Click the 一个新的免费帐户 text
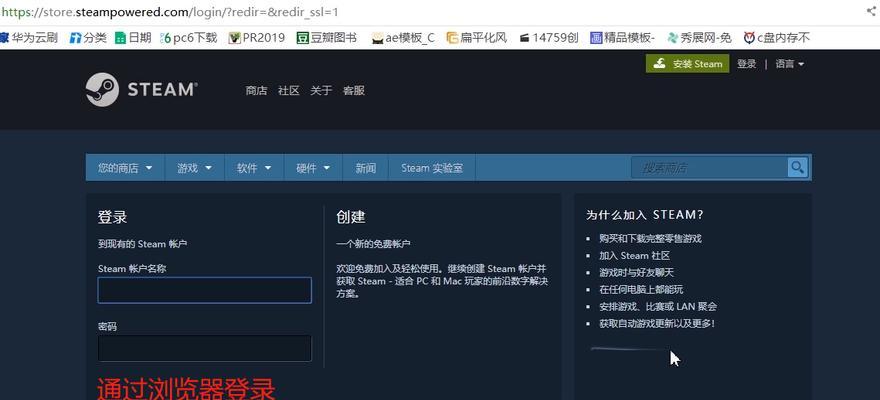The width and height of the screenshot is (880, 400). 373,244
